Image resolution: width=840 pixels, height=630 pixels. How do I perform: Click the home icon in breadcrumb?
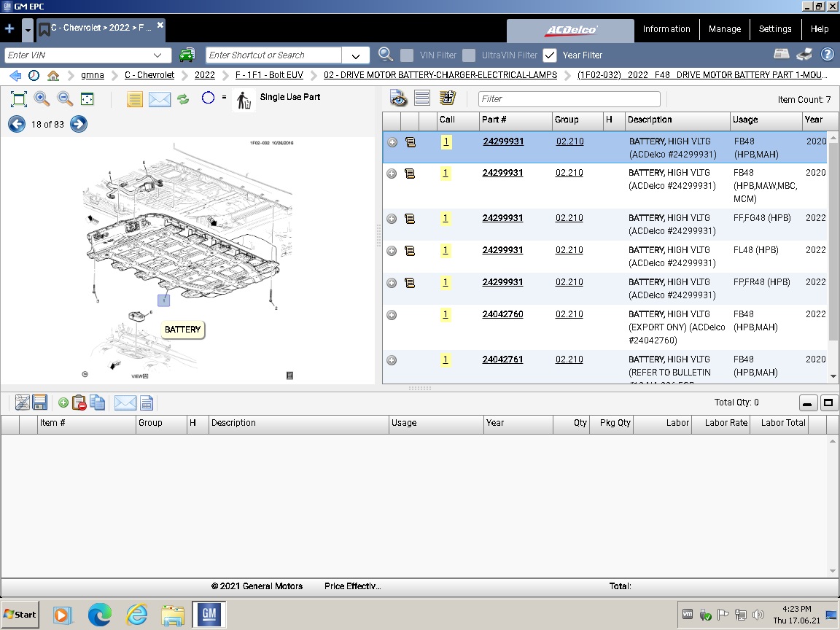pyautogui.click(x=53, y=75)
